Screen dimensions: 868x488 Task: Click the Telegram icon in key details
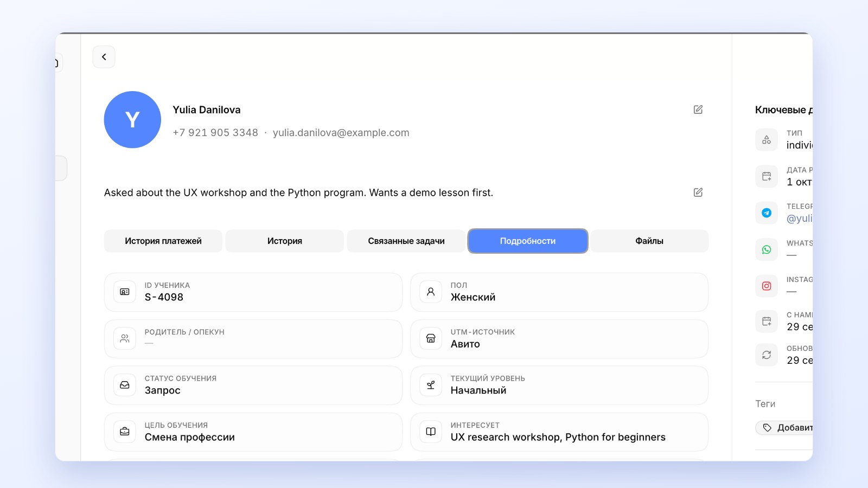point(767,213)
